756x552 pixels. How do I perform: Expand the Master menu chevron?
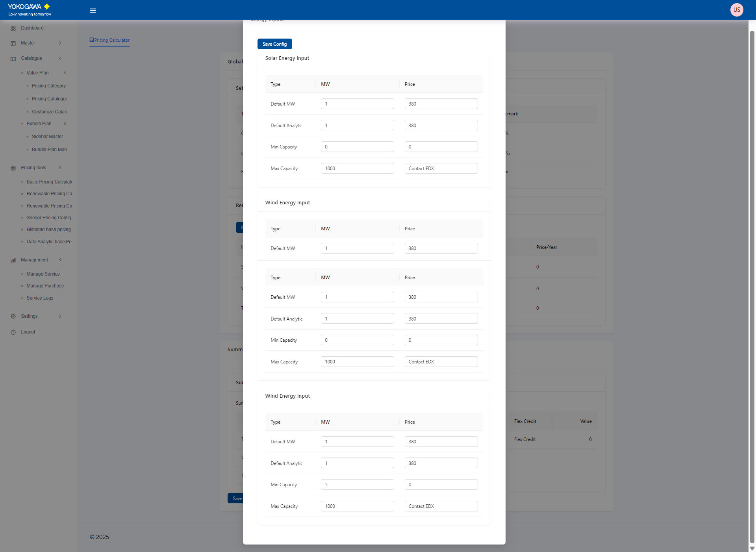coord(60,43)
